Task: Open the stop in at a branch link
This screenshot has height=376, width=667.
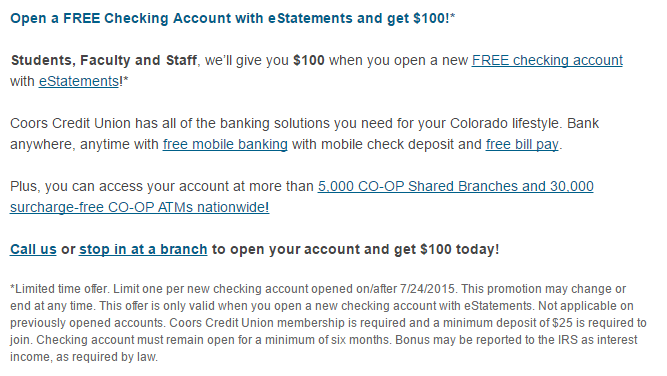Action: coord(143,249)
